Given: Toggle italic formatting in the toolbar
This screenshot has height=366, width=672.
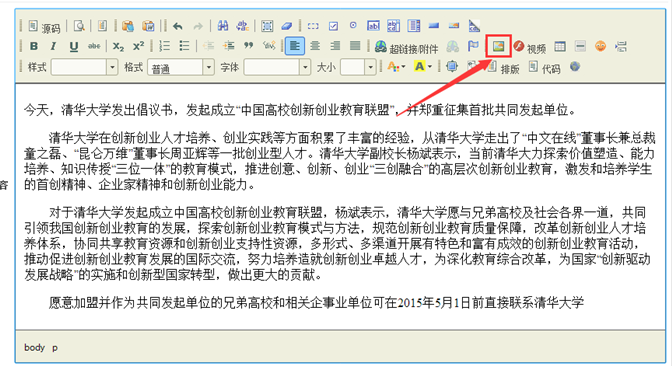Looking at the screenshot, I should pos(54,46).
